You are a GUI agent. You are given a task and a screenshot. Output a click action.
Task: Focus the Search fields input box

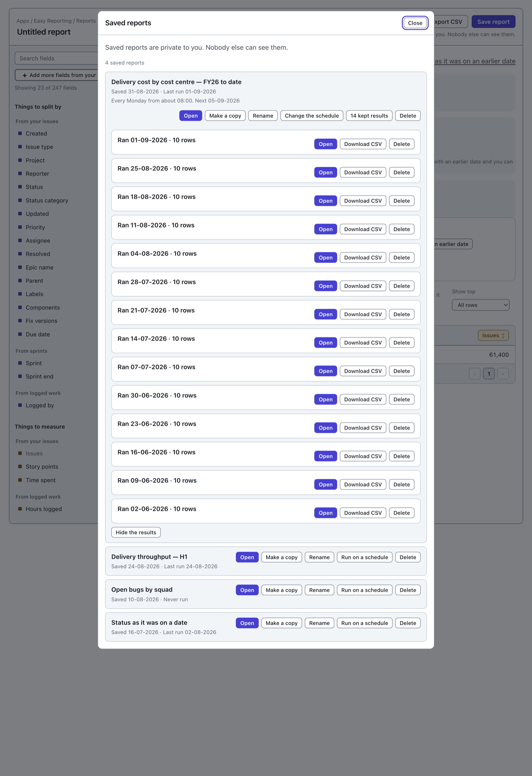pyautogui.click(x=57, y=58)
